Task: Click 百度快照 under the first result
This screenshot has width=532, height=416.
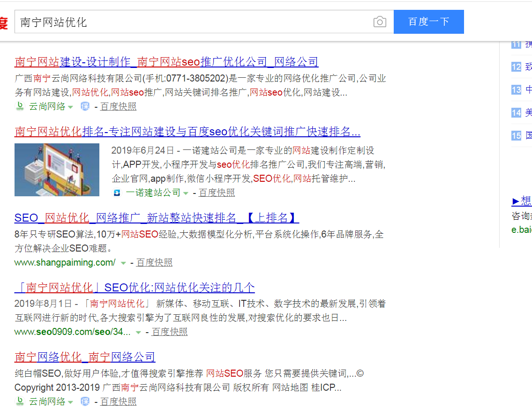Action: pyautogui.click(x=118, y=106)
